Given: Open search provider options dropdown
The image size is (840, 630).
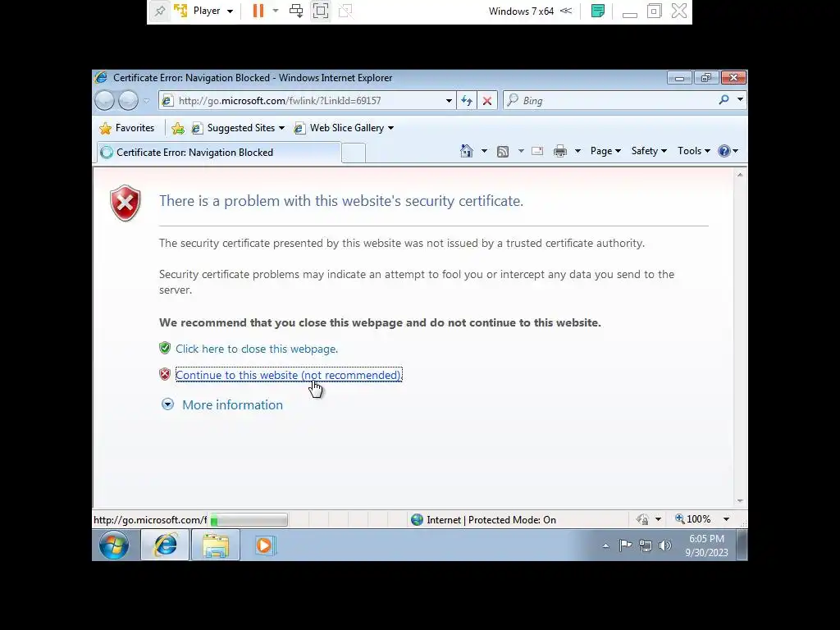Looking at the screenshot, I should (x=740, y=99).
